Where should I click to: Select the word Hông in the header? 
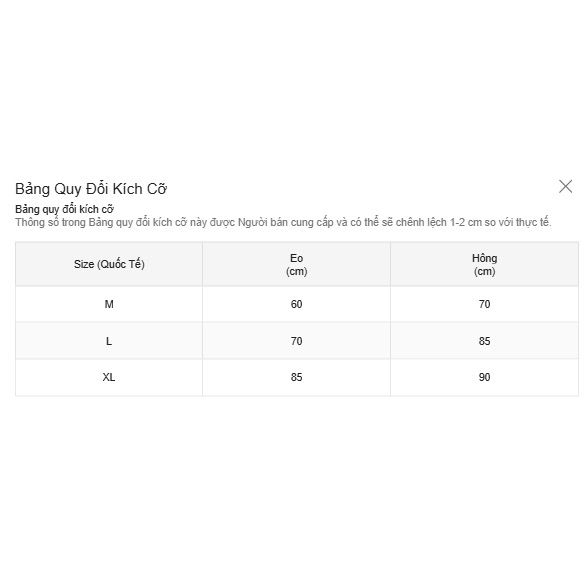(x=484, y=258)
